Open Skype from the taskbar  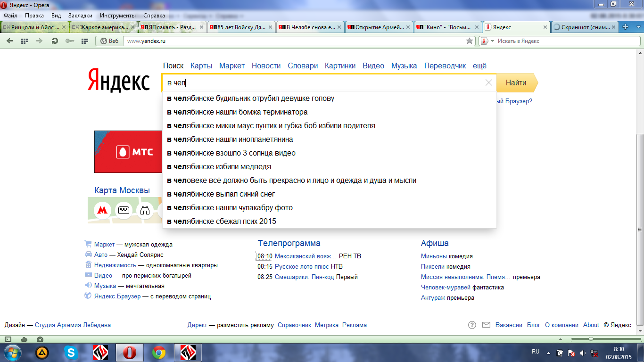tap(72, 353)
